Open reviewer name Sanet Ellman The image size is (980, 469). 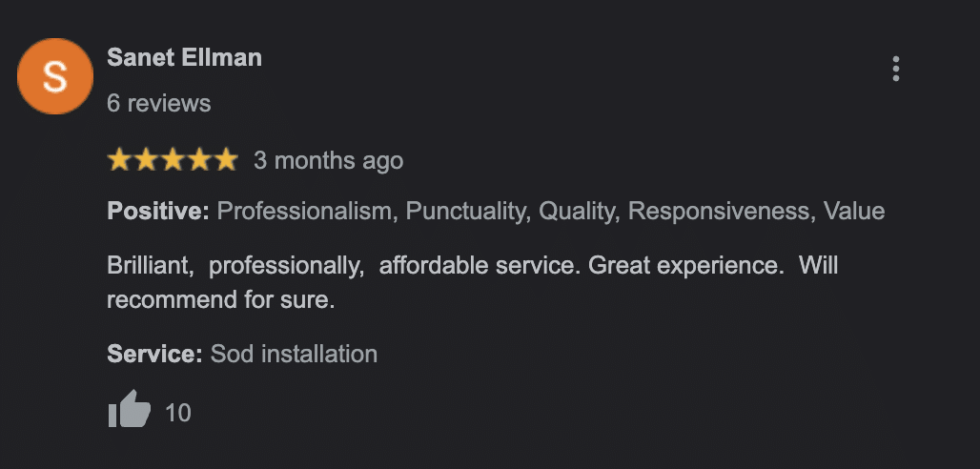184,57
